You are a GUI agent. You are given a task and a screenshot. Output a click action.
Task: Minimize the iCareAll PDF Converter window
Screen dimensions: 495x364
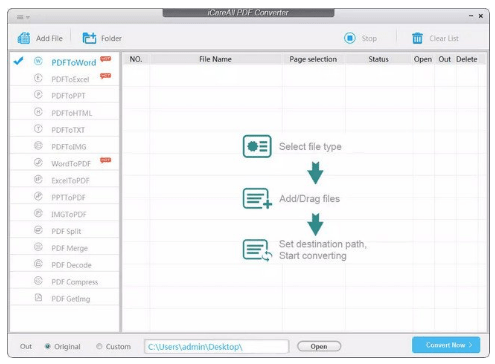(x=471, y=16)
